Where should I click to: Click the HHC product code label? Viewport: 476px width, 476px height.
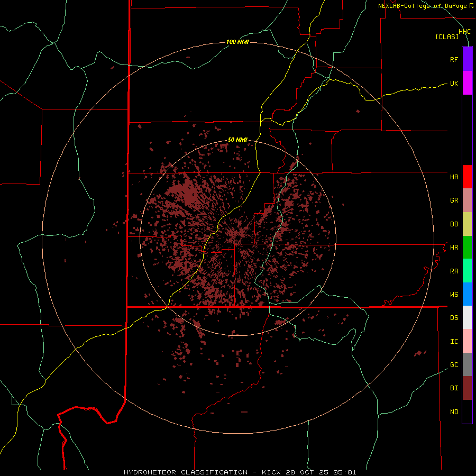[464, 32]
